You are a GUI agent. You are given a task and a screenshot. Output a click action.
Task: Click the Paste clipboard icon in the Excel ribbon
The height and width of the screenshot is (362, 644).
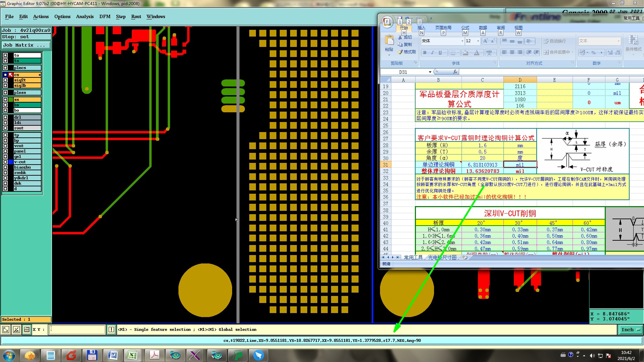[x=389, y=40]
